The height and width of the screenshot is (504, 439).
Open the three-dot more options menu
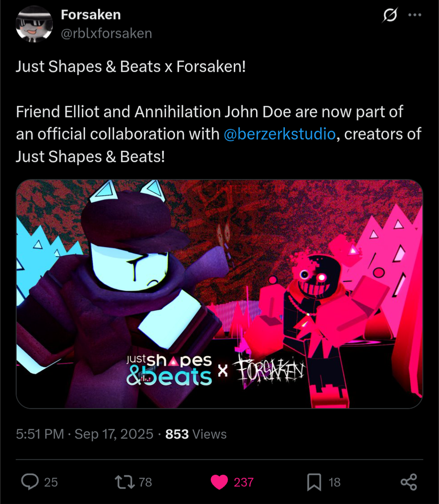[415, 15]
